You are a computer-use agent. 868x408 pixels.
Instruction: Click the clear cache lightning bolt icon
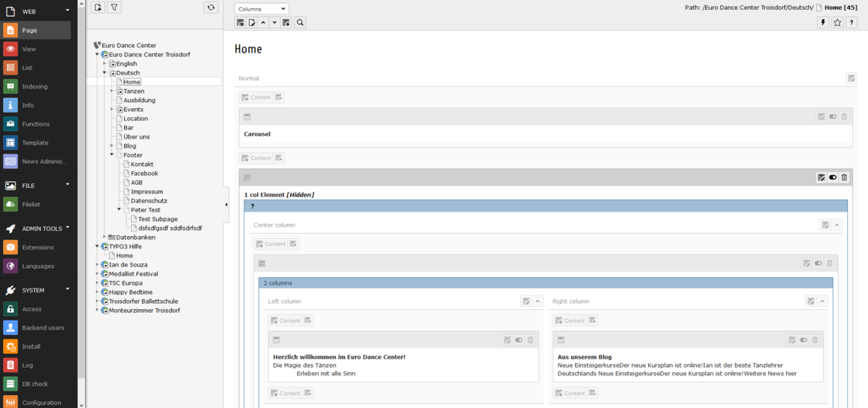tap(823, 23)
